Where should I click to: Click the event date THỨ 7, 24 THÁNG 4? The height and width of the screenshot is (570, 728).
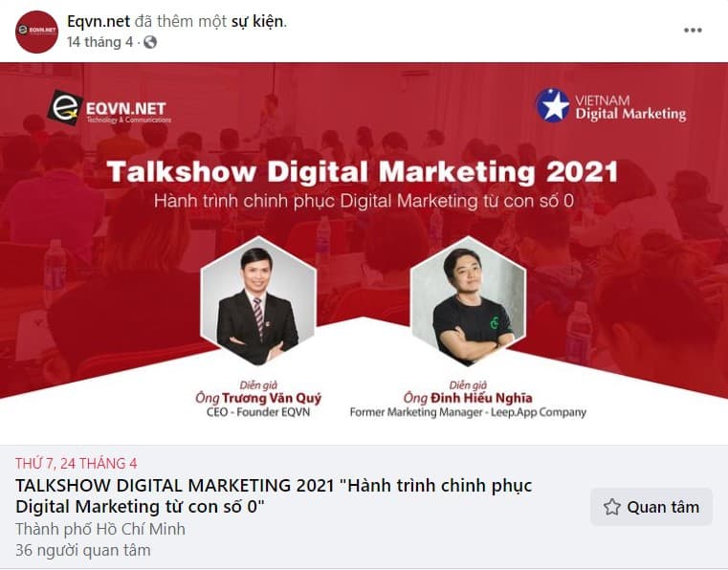77,463
